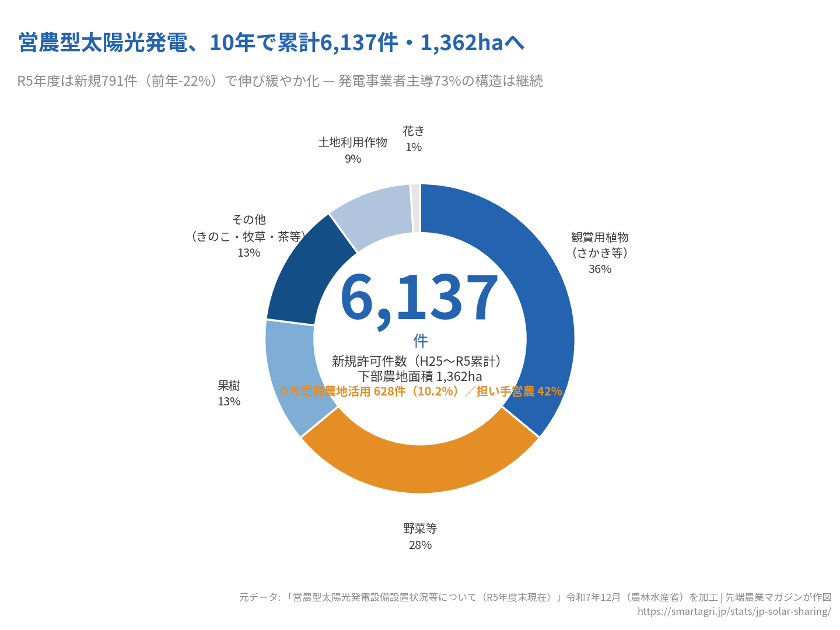Select the 土地利用作物 9% label

[352, 149]
